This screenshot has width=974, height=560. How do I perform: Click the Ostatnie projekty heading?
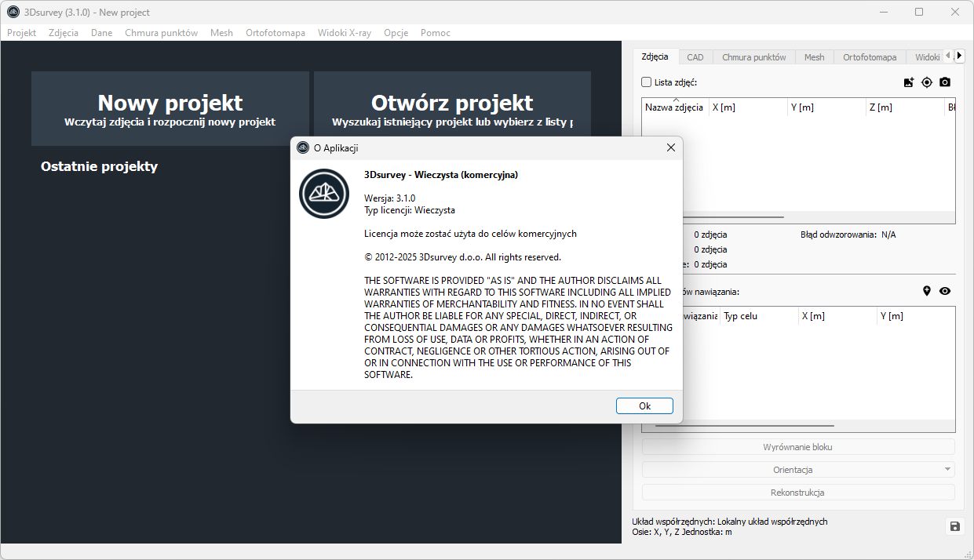(99, 166)
